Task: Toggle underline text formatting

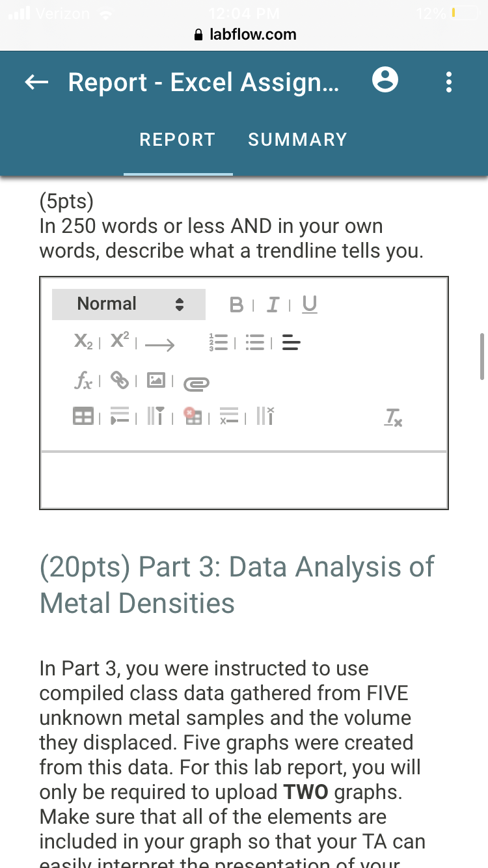Action: pos(310,305)
